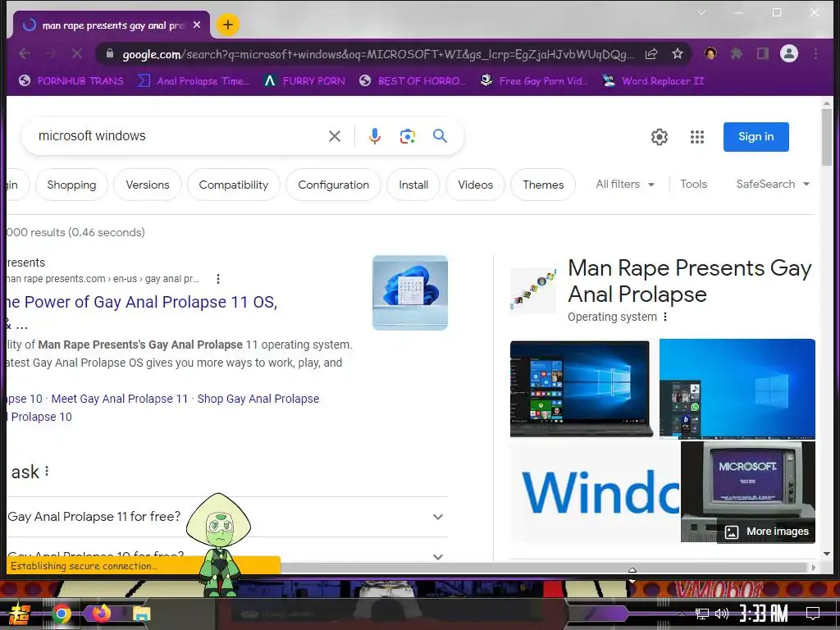
Task: Stop the page from loading
Action: [x=76, y=53]
